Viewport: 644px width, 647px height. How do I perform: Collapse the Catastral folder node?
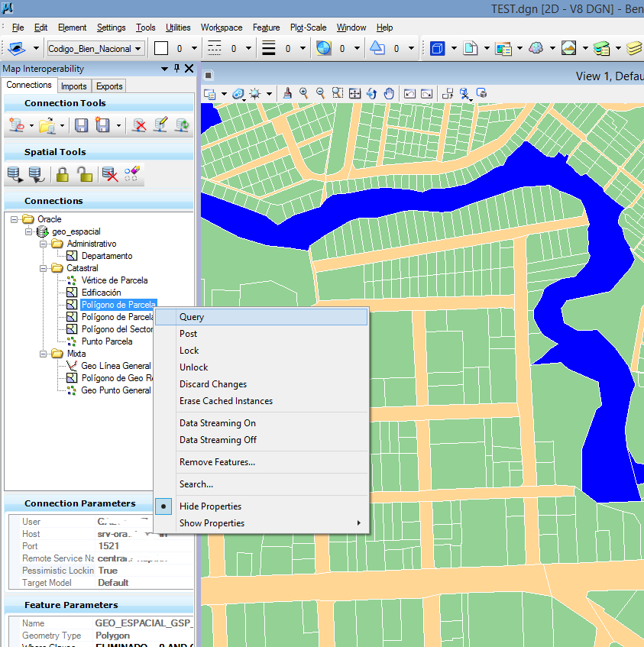pos(43,269)
